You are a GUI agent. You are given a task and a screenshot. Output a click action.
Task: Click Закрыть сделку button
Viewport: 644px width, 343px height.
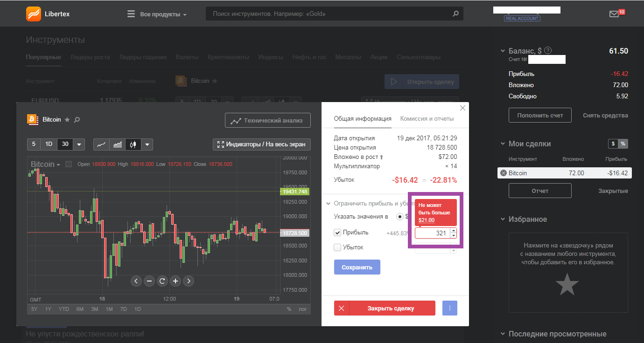pyautogui.click(x=385, y=308)
